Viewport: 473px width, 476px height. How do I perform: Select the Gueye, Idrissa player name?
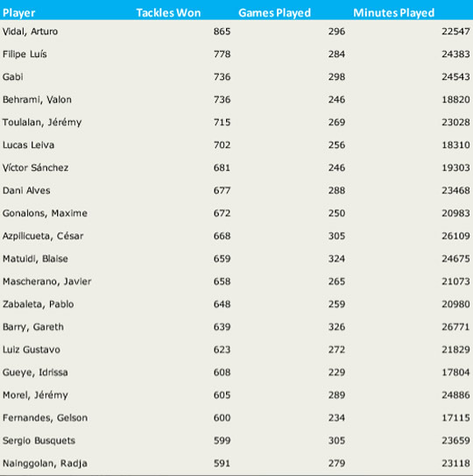(x=35, y=373)
